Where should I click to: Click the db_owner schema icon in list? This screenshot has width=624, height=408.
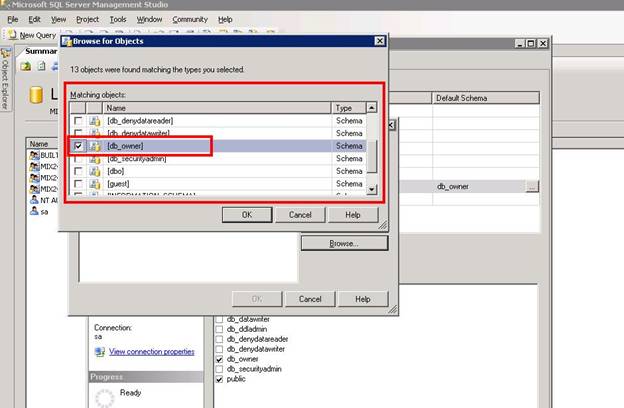click(94, 146)
